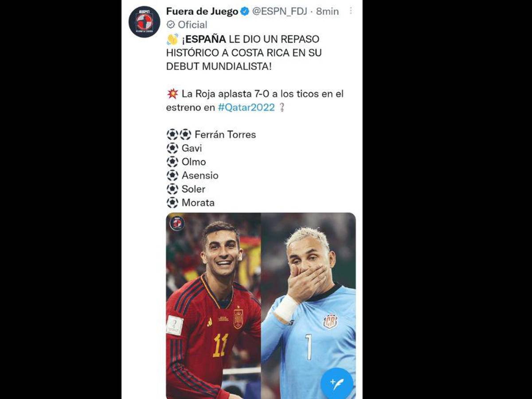532x399 pixels.
Task: Click the clapping hands emoji
Action: tap(172, 39)
